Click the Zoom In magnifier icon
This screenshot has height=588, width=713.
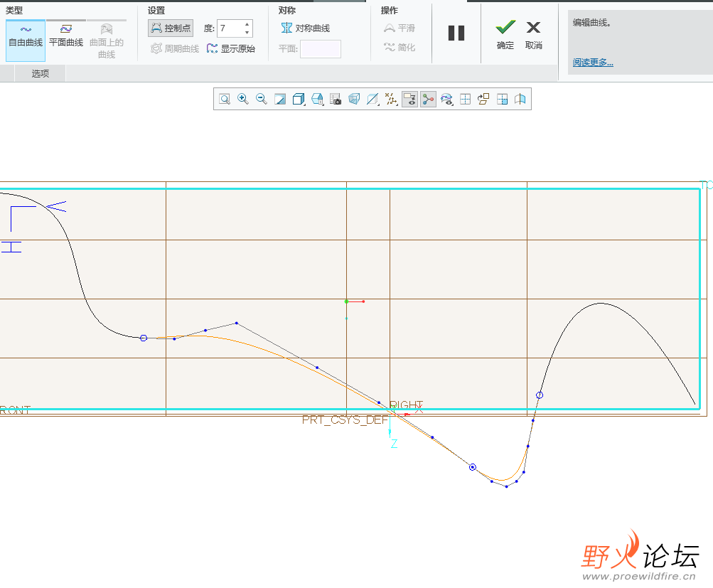pos(243,99)
